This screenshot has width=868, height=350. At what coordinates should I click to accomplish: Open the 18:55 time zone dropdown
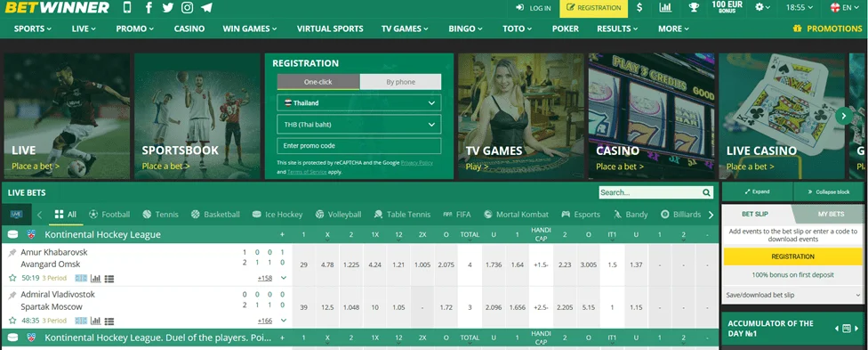coord(800,8)
